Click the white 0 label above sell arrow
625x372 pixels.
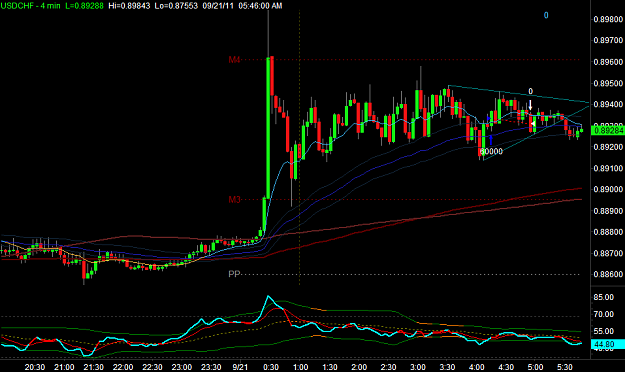(x=531, y=91)
